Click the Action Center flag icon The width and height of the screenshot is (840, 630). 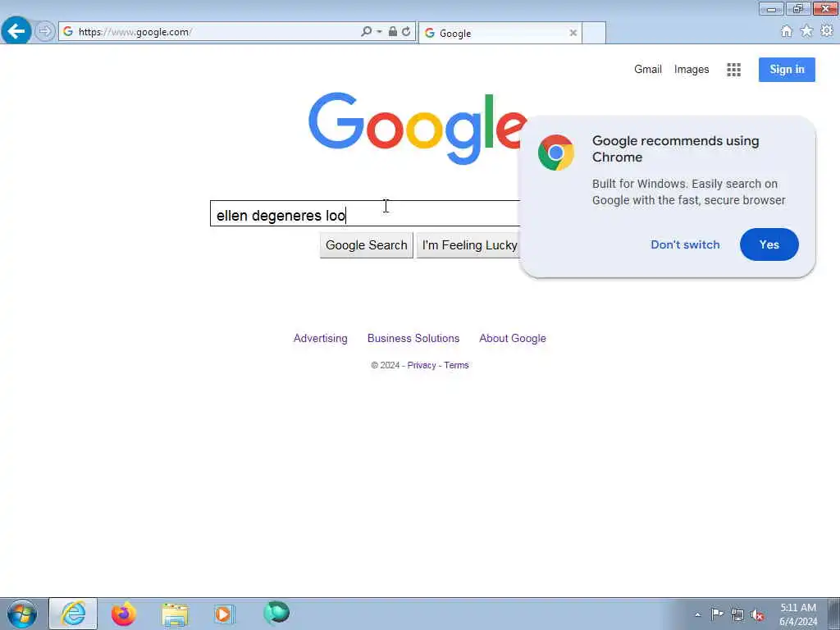pyautogui.click(x=716, y=614)
